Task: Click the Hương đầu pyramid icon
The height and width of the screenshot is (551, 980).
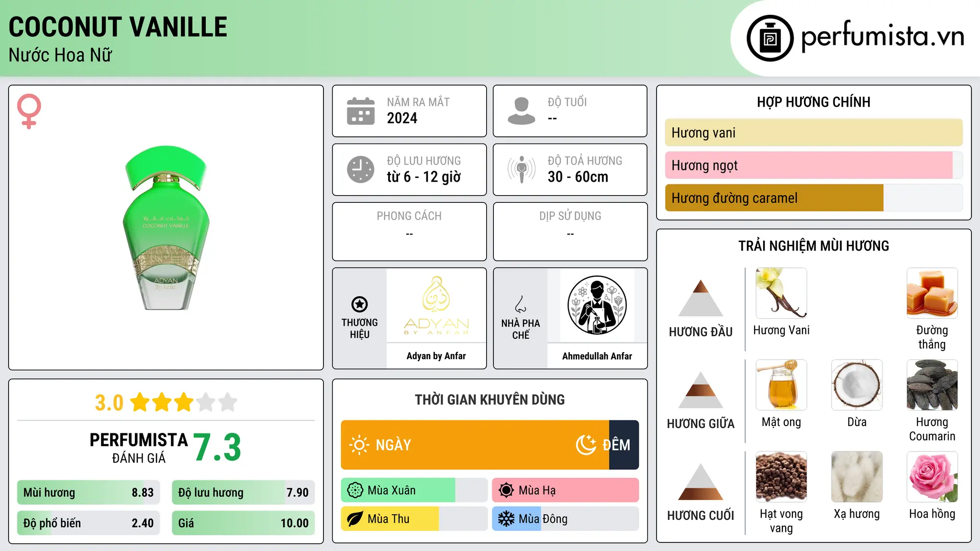Action: coord(701,298)
